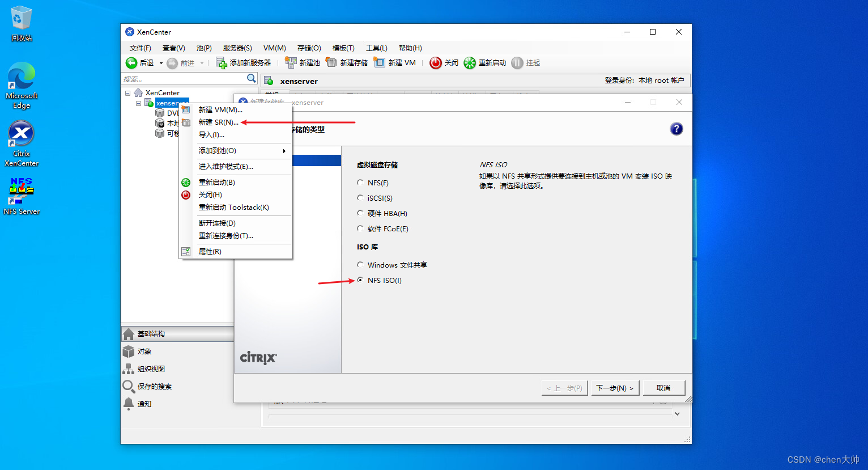Screen dimensions: 868x470
Task: Click the Next (下一步) button
Action: tap(615, 388)
